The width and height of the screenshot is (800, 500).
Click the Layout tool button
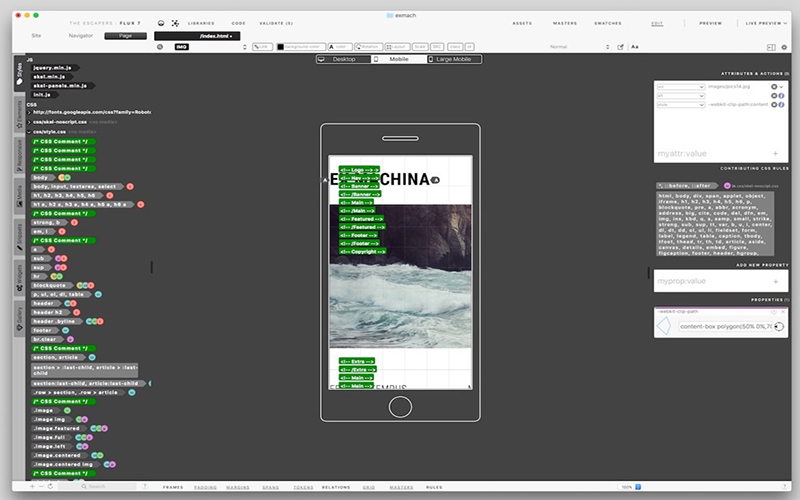pyautogui.click(x=397, y=47)
